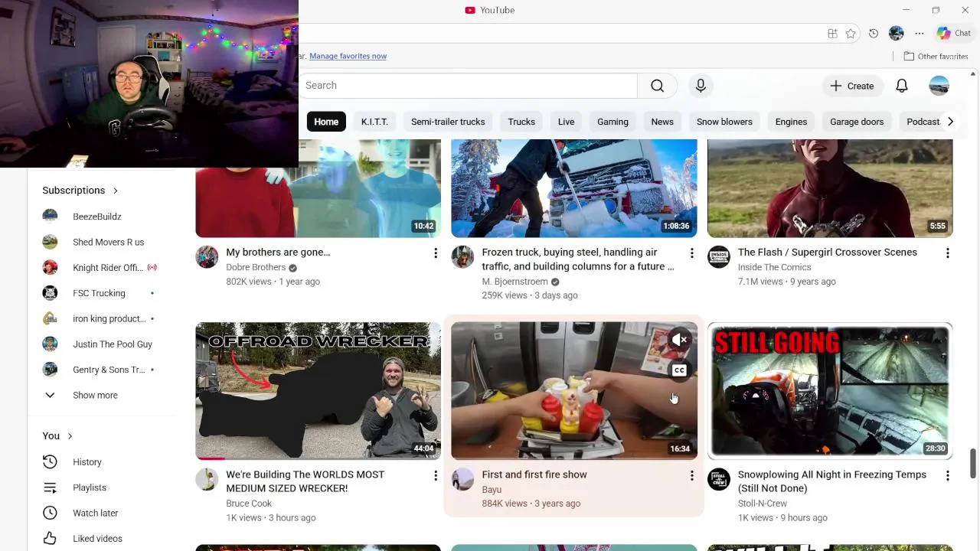The image size is (980, 551).
Task: Select the Trucks filter chip
Action: click(521, 122)
